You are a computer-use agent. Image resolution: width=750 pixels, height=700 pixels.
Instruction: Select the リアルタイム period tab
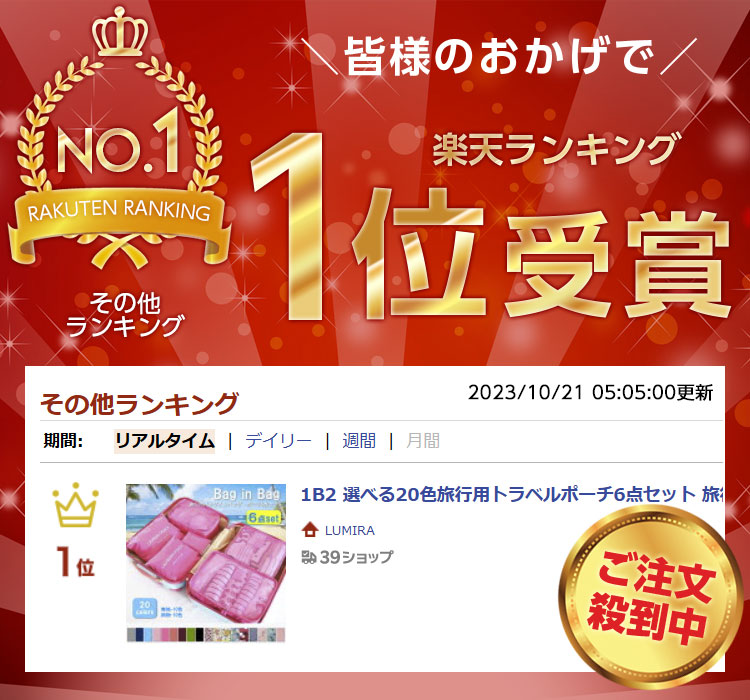pyautogui.click(x=165, y=441)
